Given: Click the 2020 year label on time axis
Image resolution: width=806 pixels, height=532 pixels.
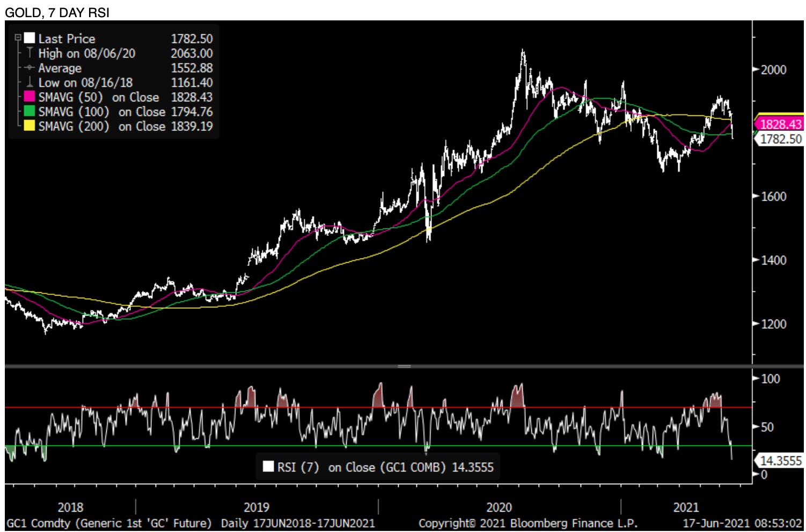Looking at the screenshot, I should click(x=499, y=507).
